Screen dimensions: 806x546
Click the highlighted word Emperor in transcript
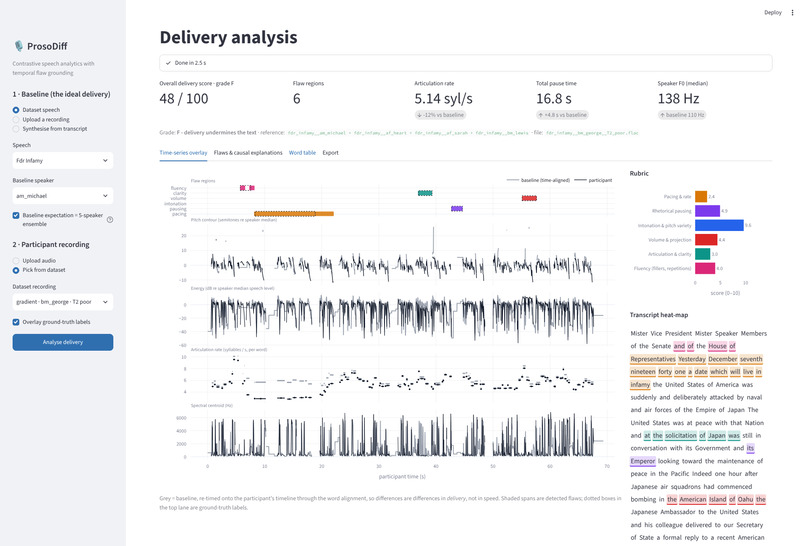[x=643, y=461]
